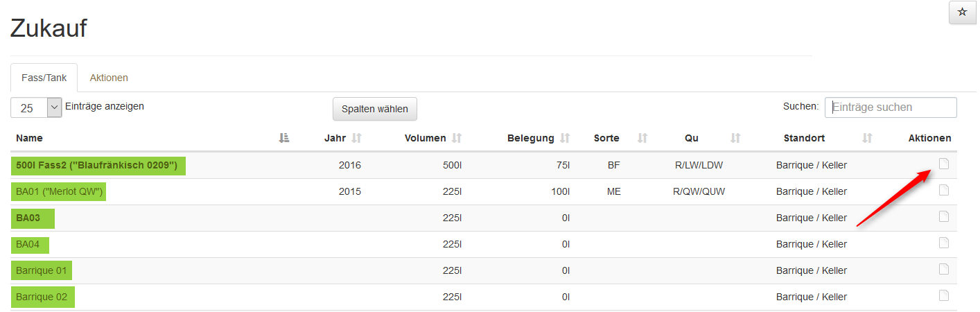Image resolution: width=980 pixels, height=312 pixels.
Task: Focus the Einträge suchen search field
Action: 890,107
